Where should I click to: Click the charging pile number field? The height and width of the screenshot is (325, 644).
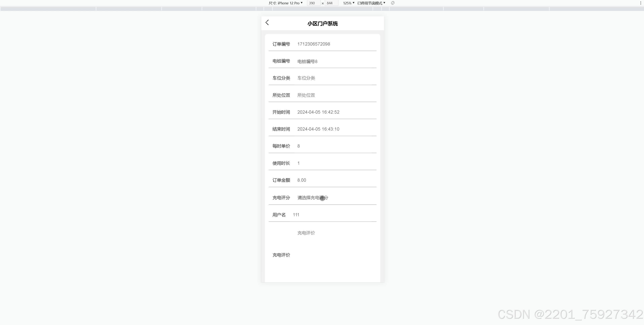point(335,61)
